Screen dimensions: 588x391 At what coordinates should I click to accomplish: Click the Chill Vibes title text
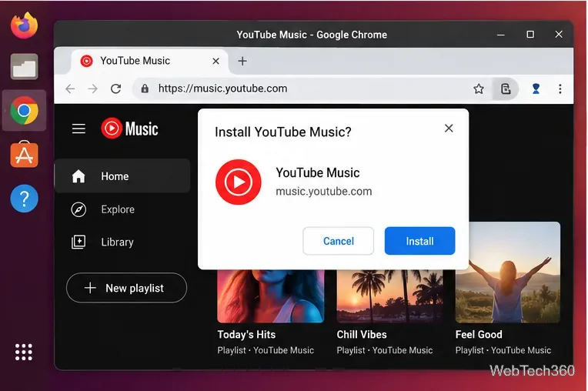click(x=362, y=334)
